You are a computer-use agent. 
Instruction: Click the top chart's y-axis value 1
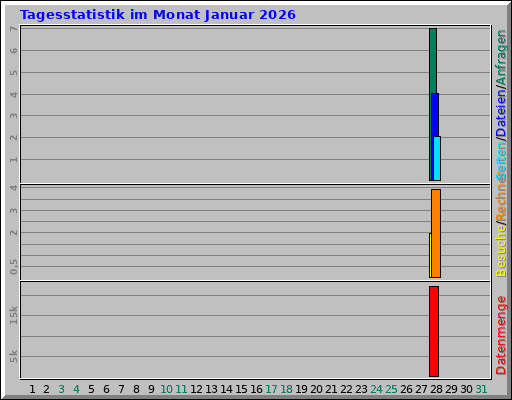[13, 160]
